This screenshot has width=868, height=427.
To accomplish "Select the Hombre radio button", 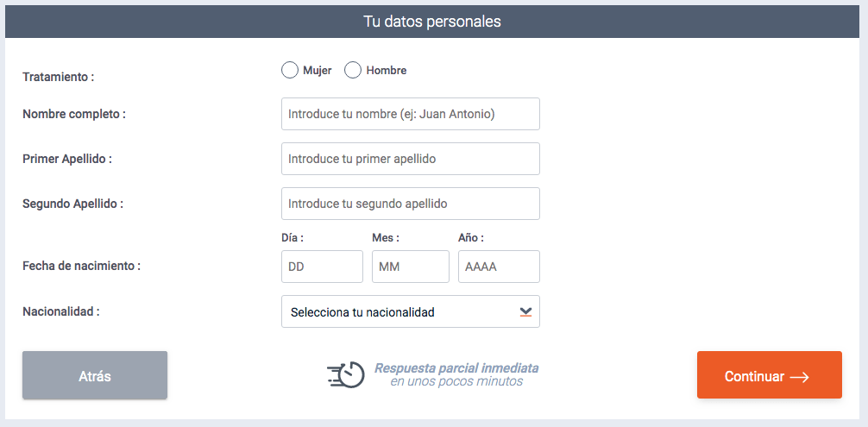I will click(353, 70).
